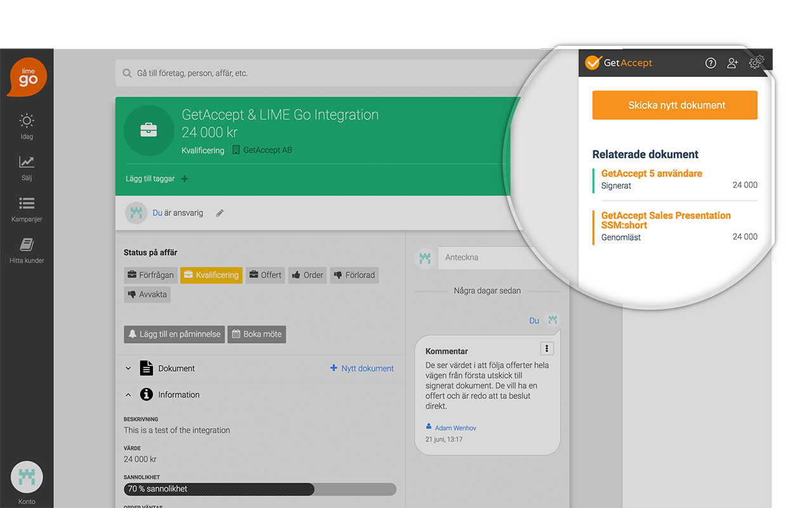Mark the deal as Förlorad
Viewport: 812px width, 508px height.
click(354, 275)
